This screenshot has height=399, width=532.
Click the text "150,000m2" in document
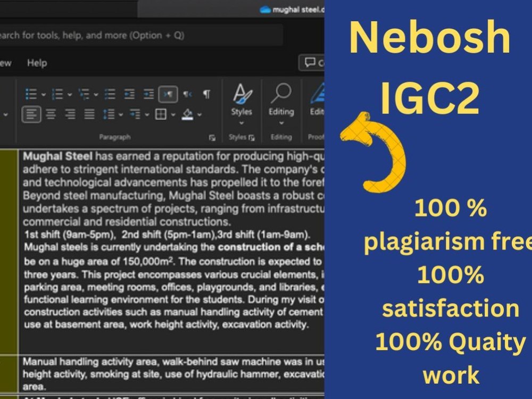[x=148, y=261]
